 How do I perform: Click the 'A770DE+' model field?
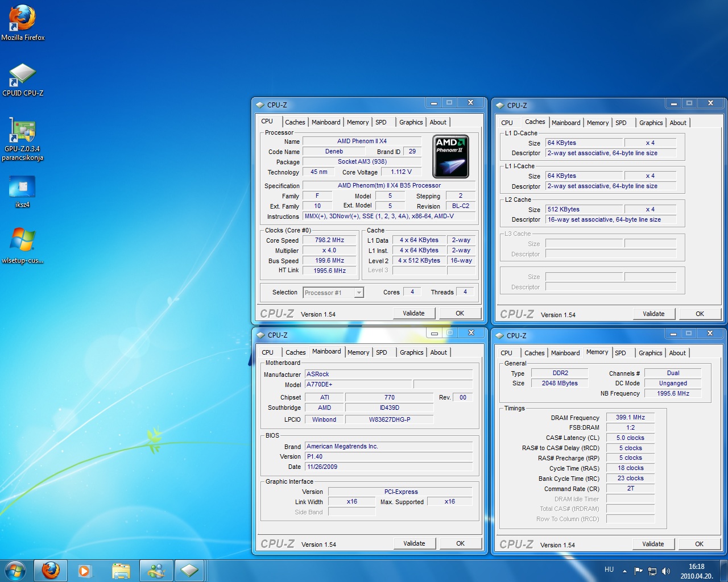(358, 384)
